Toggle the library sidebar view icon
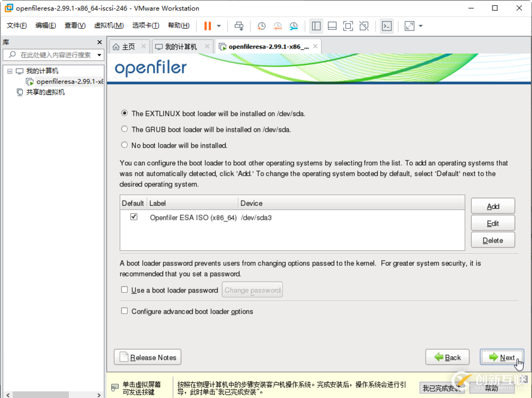The image size is (532, 398). 316,26
